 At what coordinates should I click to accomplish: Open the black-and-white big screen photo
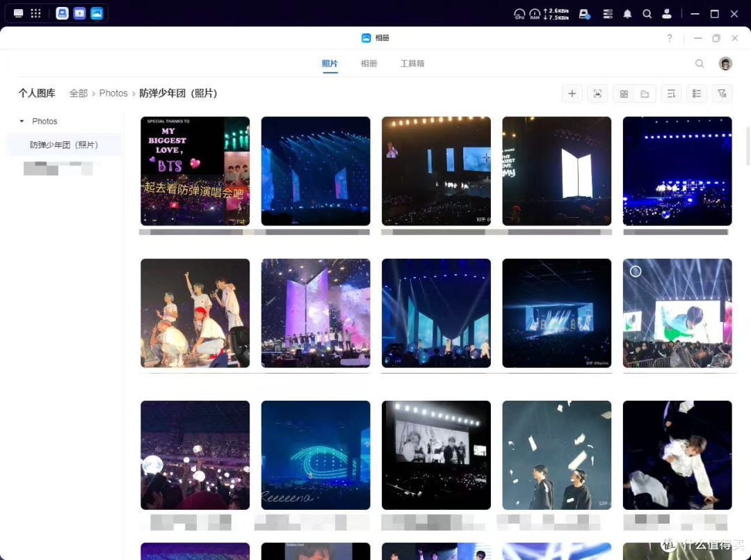(x=436, y=455)
